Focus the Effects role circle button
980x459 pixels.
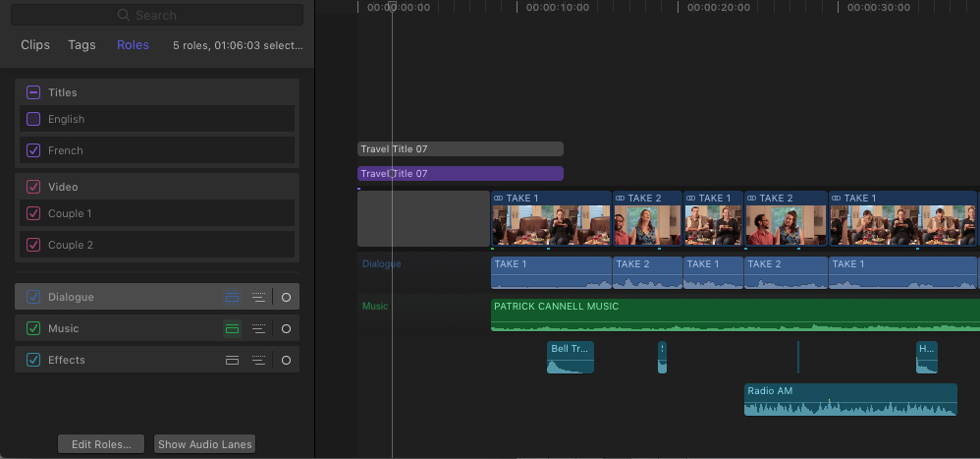pyautogui.click(x=286, y=360)
